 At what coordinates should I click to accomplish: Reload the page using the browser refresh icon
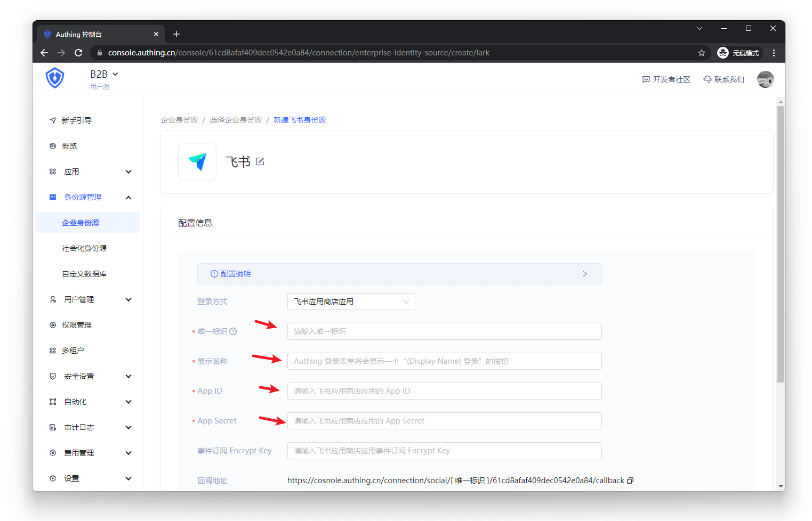pyautogui.click(x=78, y=53)
